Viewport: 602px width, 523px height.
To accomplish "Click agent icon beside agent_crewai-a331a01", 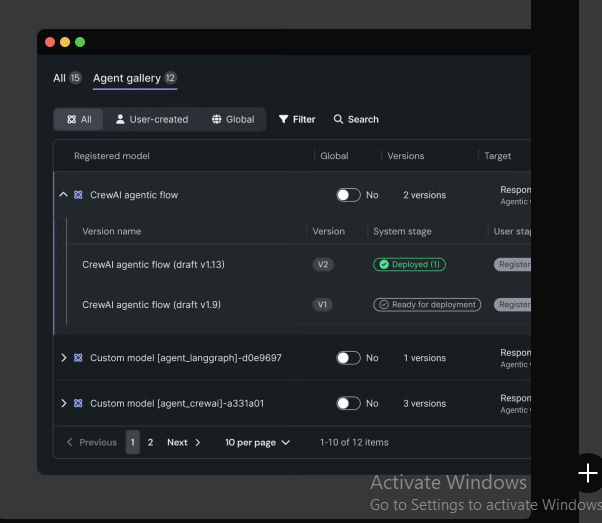I will (78, 403).
